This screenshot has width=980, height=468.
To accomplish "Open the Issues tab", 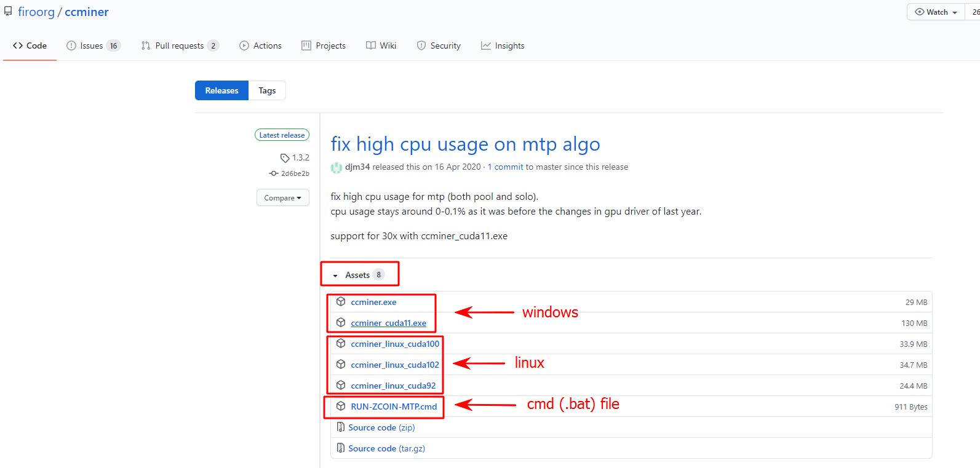I will [x=94, y=46].
